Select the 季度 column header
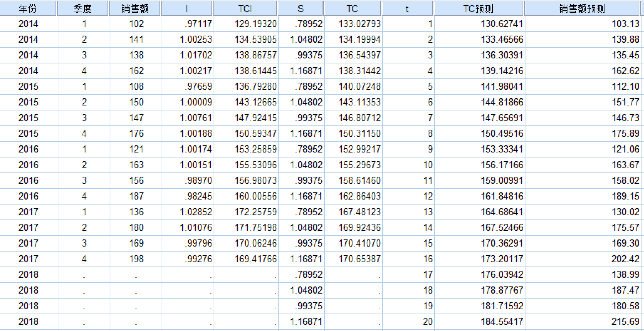This screenshot has height=331, width=644. 83,9
